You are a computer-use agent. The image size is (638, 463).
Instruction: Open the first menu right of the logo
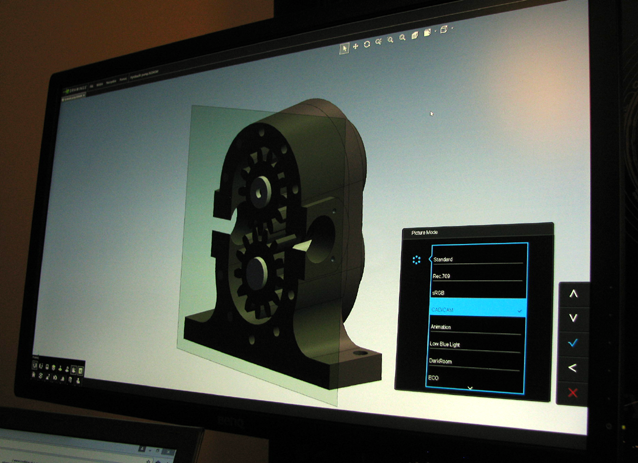(92, 86)
